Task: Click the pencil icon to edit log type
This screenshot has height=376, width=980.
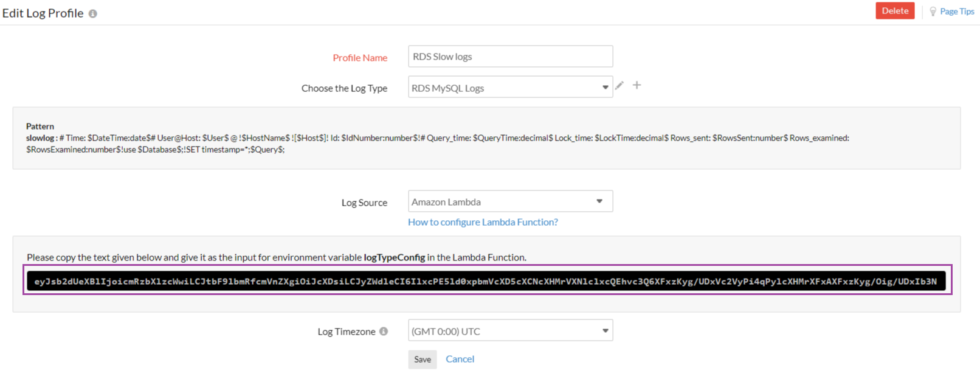Action: pos(619,86)
